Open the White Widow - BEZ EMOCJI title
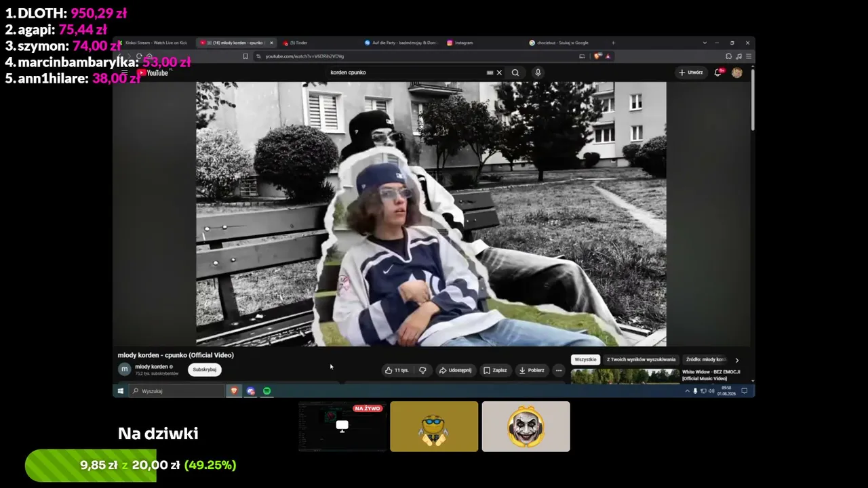The image size is (868, 488). (x=711, y=375)
